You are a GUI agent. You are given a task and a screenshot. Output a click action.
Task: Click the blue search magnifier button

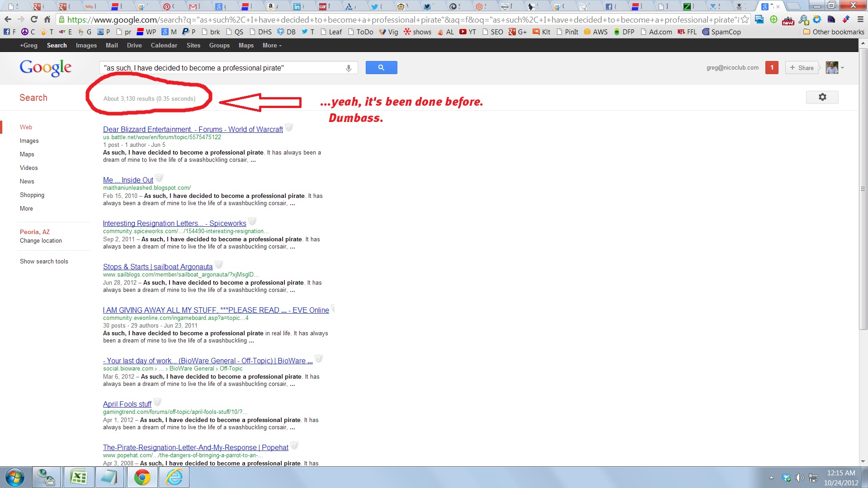(381, 67)
